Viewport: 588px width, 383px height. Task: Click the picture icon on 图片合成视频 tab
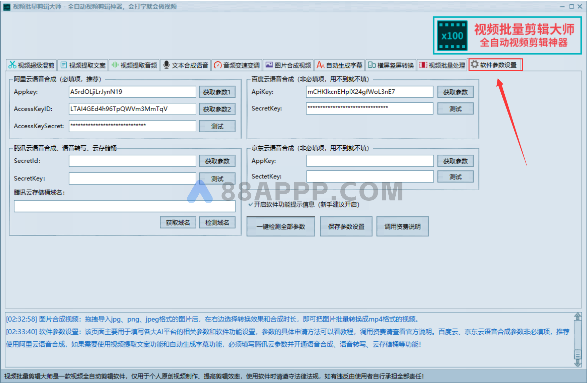[269, 65]
